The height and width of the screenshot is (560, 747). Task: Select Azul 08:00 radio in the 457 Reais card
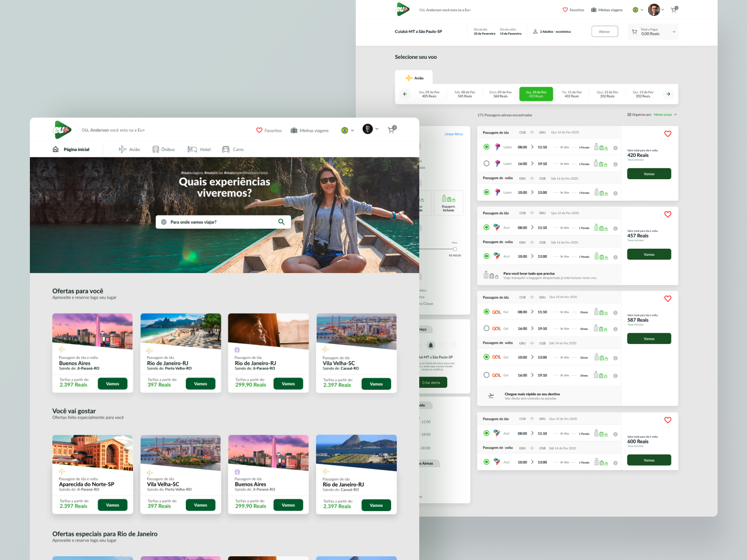point(486,228)
